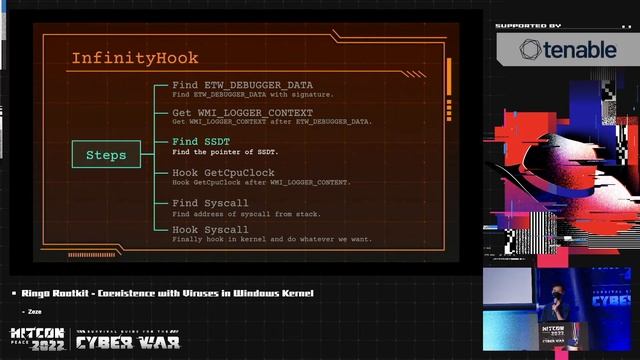Click the HITCON 2022 logo
The height and width of the screenshot is (360, 640).
[x=37, y=339]
